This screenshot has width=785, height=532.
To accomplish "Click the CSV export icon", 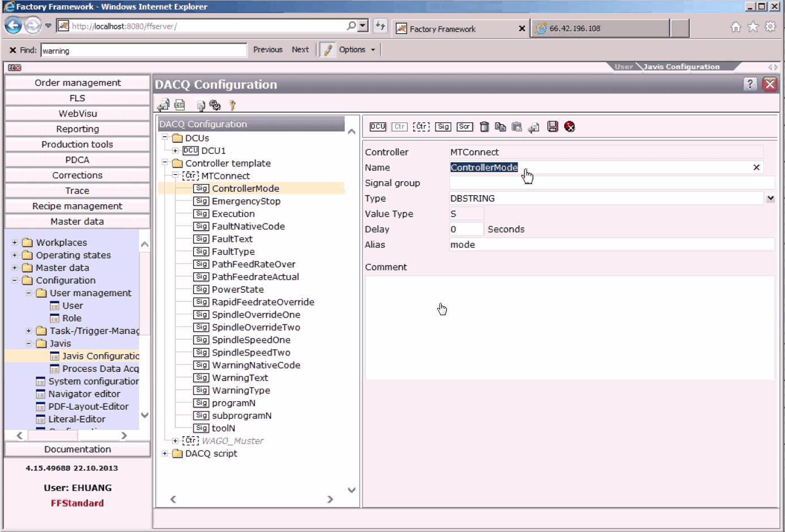I will click(180, 105).
